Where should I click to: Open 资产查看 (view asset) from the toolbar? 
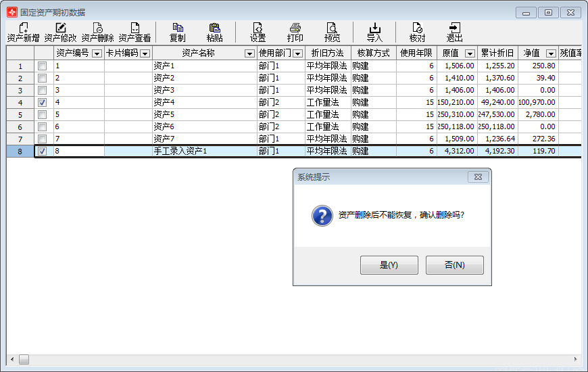point(134,32)
